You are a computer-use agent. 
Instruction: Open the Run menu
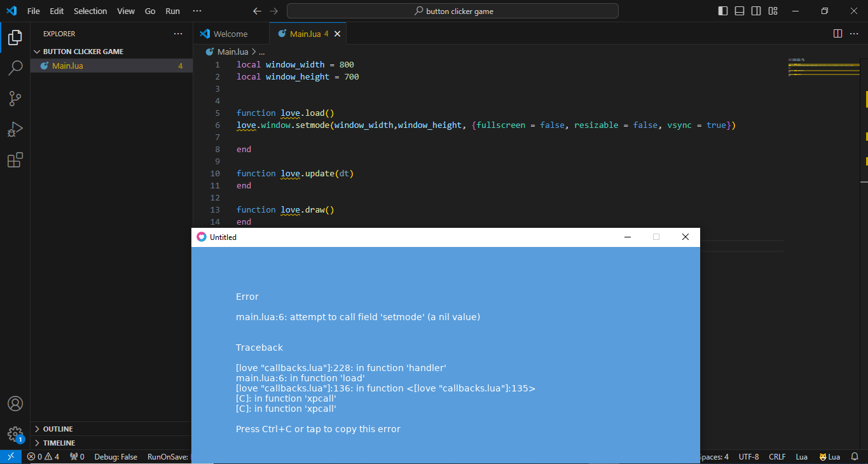click(x=172, y=11)
